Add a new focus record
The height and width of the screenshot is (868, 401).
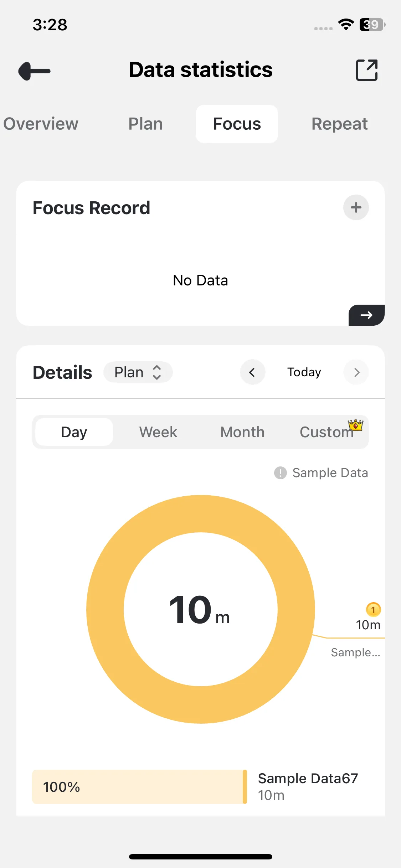tap(356, 207)
